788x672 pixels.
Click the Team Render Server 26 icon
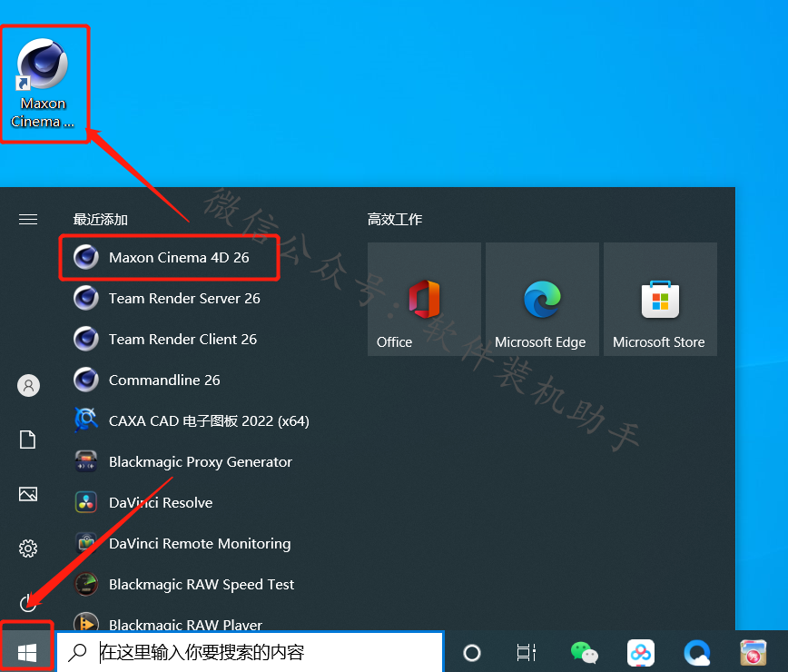[86, 298]
